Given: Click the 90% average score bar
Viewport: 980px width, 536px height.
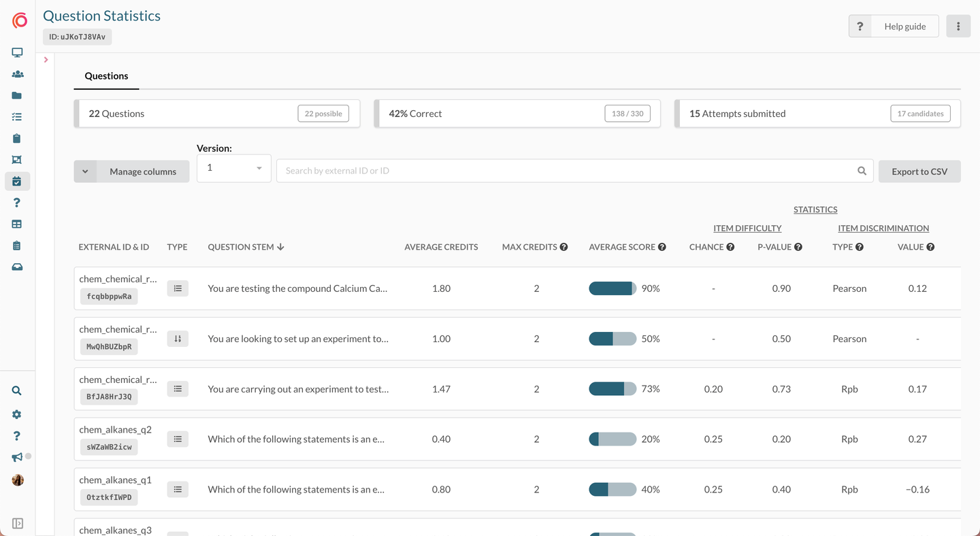Looking at the screenshot, I should pyautogui.click(x=612, y=288).
